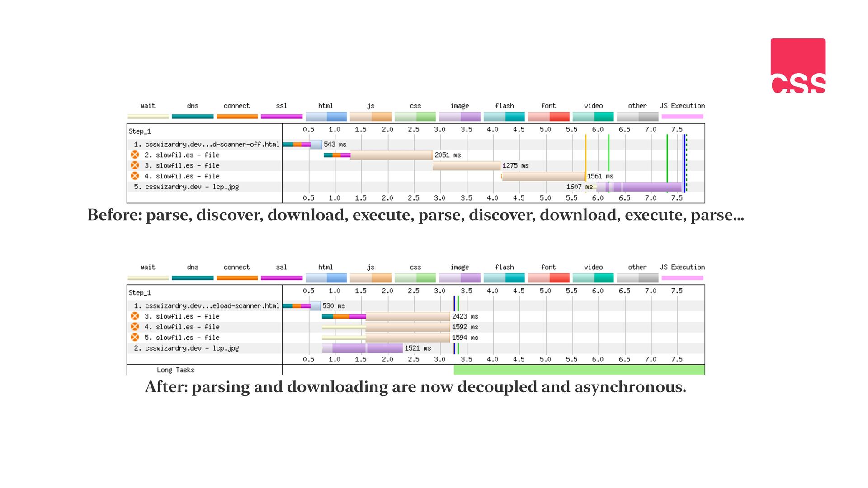Click render-blocking icon beside request 4 in Before chart
Screen dimensions: 868x488
[135, 176]
